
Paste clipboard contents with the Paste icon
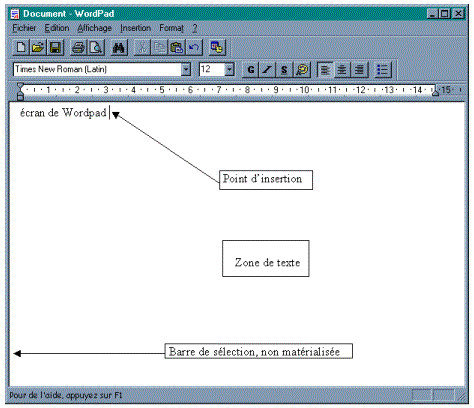click(x=177, y=48)
